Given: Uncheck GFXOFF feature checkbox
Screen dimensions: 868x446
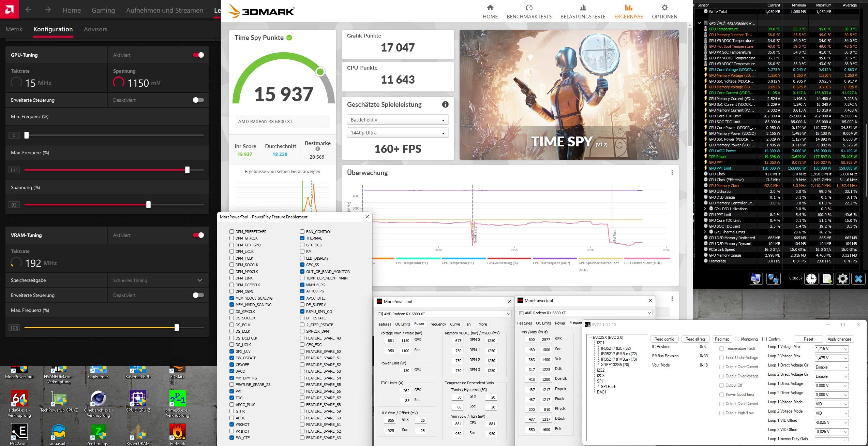Looking at the screenshot, I should (232, 364).
